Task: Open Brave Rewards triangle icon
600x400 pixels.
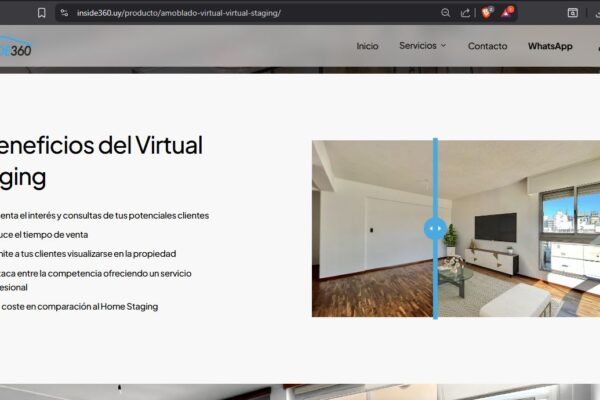Action: 508,13
